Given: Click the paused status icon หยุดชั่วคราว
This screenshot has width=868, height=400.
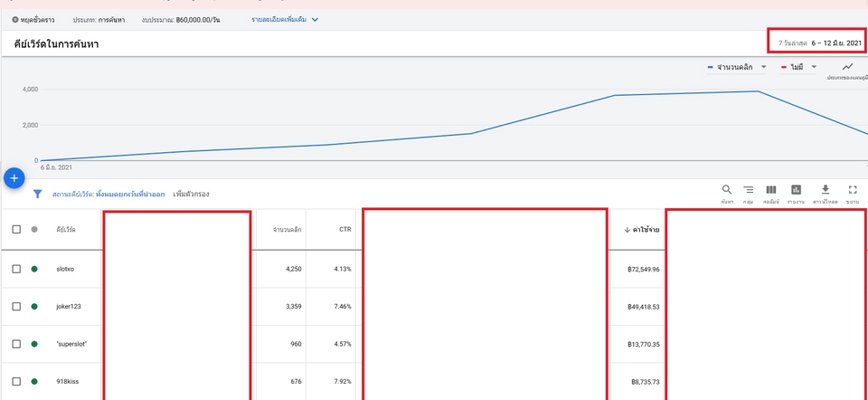Looking at the screenshot, I should (x=15, y=19).
